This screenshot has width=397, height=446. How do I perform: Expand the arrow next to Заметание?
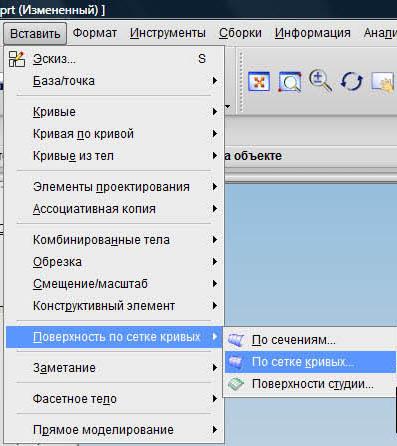tap(215, 368)
